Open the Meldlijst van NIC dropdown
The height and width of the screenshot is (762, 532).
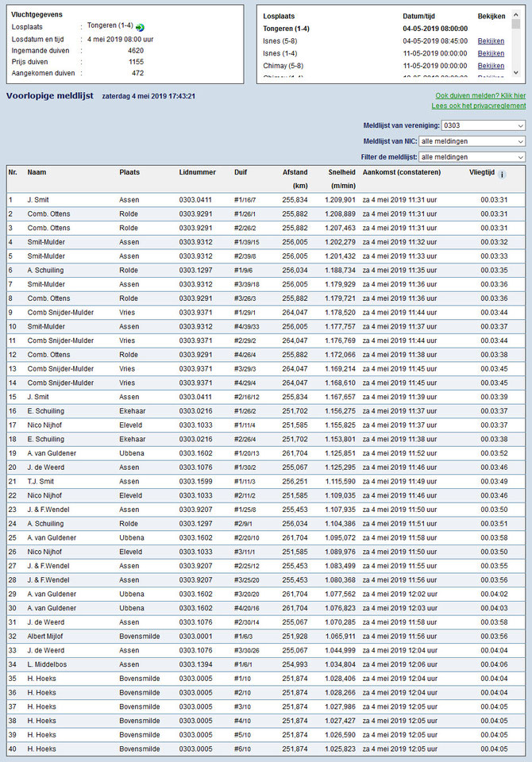click(x=472, y=141)
